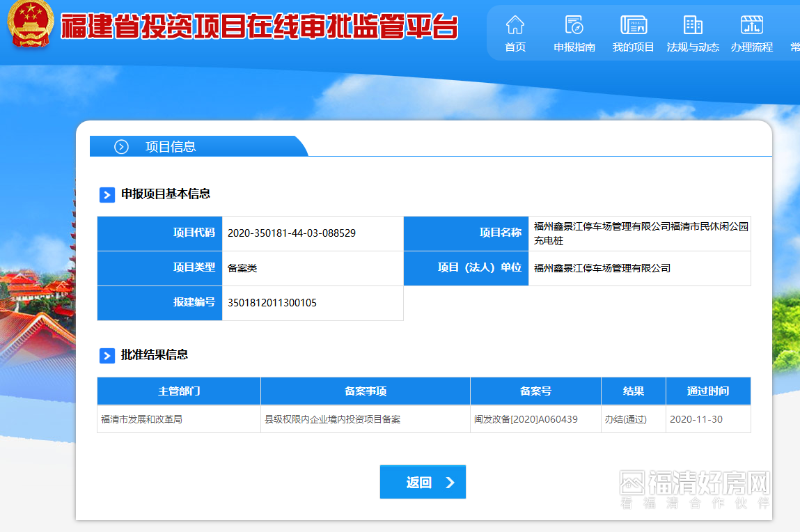Select approval date 2020-11-30
This screenshot has height=532, width=800.
click(696, 419)
